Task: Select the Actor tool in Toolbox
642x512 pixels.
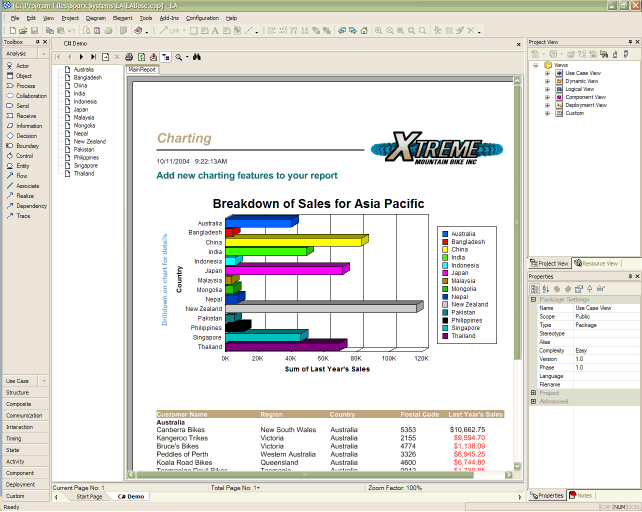Action: tap(22, 65)
